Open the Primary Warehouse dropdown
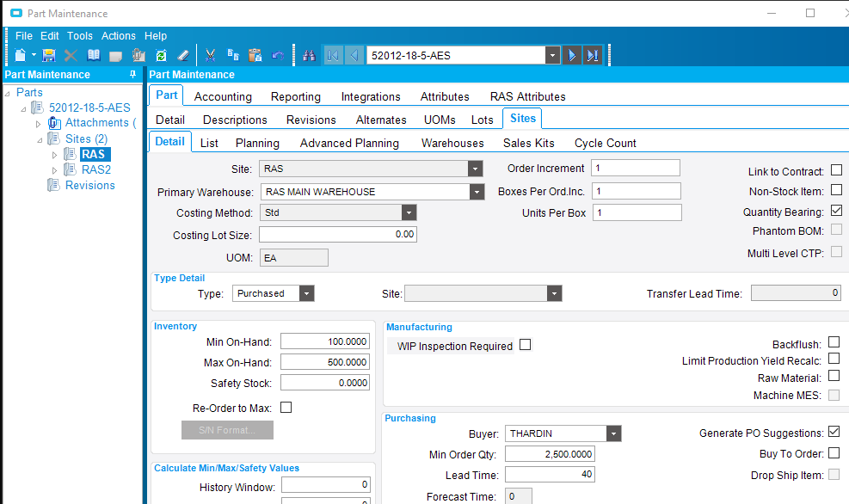The image size is (849, 504). click(477, 192)
